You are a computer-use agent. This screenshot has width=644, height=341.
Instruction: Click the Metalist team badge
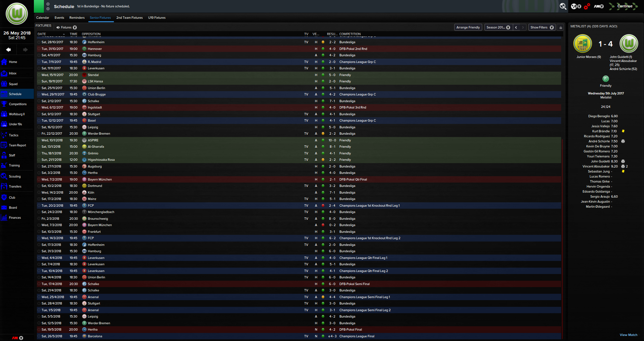pyautogui.click(x=583, y=44)
